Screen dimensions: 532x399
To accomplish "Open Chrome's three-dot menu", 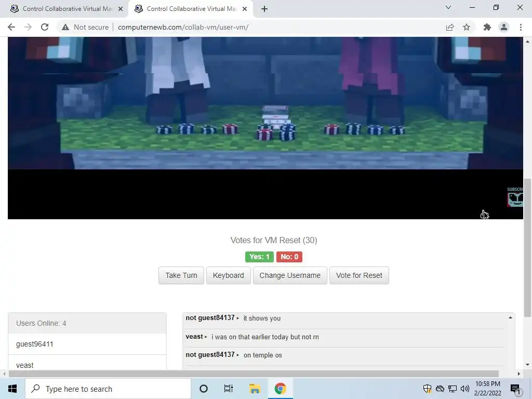I will (x=521, y=27).
